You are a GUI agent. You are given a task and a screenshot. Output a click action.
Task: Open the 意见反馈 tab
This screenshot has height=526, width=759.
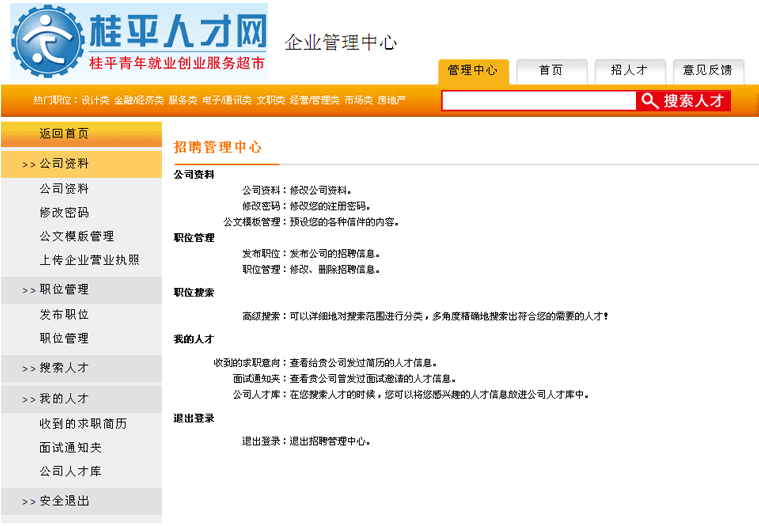pyautogui.click(x=707, y=70)
